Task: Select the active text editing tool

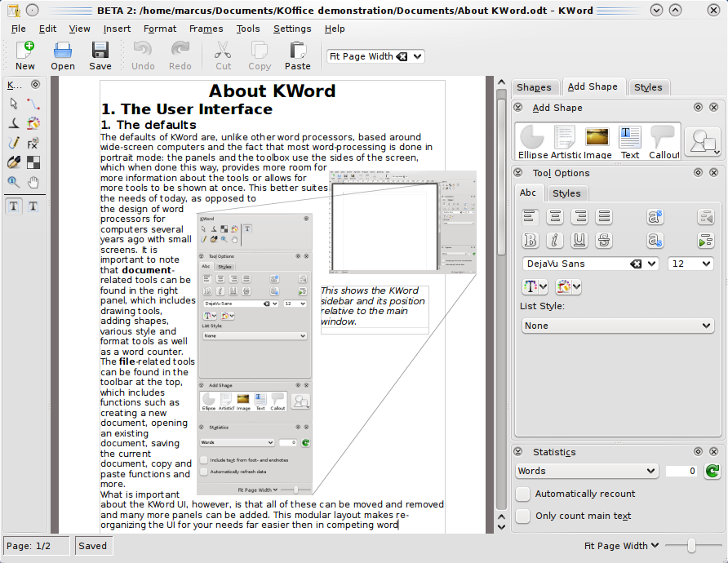Action: [x=13, y=206]
